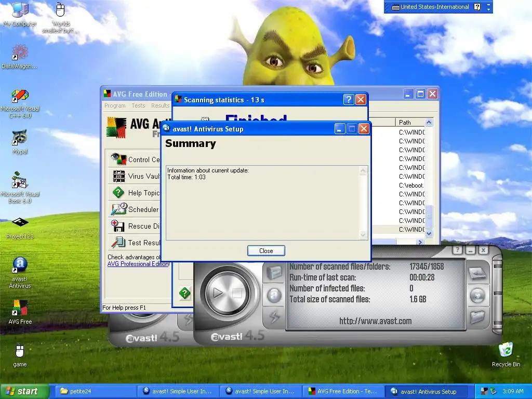This screenshot has width=532, height=399.
Task: Open language bar options dropdown arrow
Action: click(488, 9)
